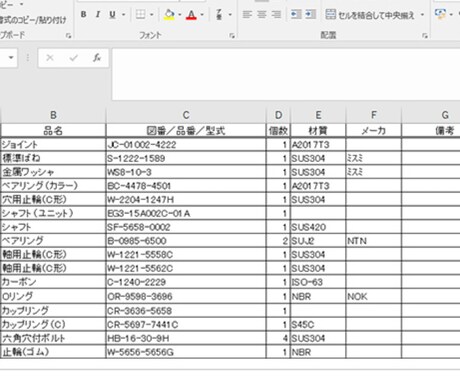The width and height of the screenshot is (460, 380).
Task: Center align text
Action: click(262, 14)
